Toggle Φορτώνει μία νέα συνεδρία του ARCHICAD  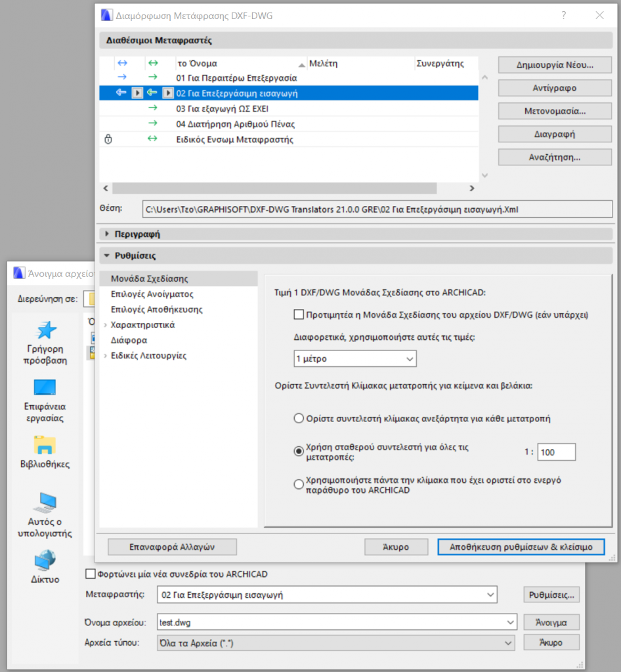91,574
